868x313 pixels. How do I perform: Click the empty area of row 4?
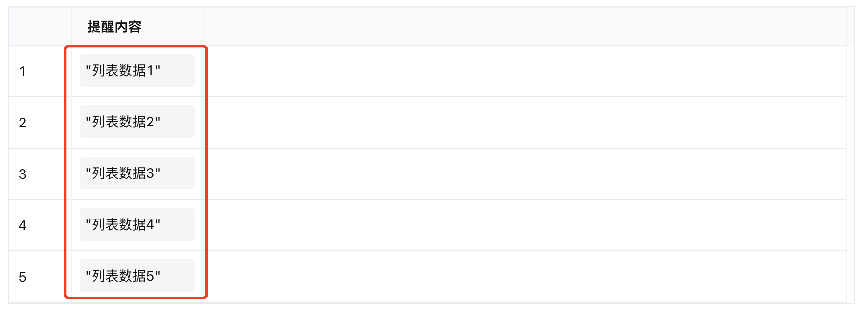pyautogui.click(x=525, y=226)
